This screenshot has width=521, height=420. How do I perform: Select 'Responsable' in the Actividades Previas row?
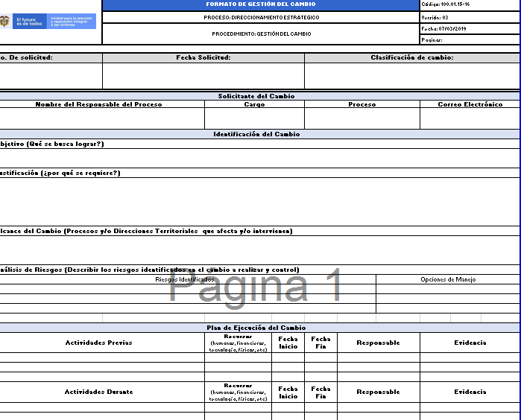coord(379,343)
